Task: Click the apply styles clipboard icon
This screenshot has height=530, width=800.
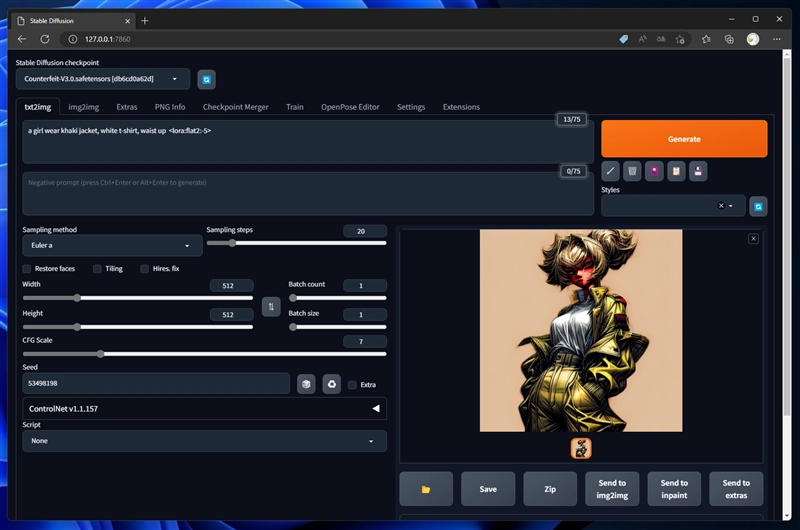Action: [676, 171]
